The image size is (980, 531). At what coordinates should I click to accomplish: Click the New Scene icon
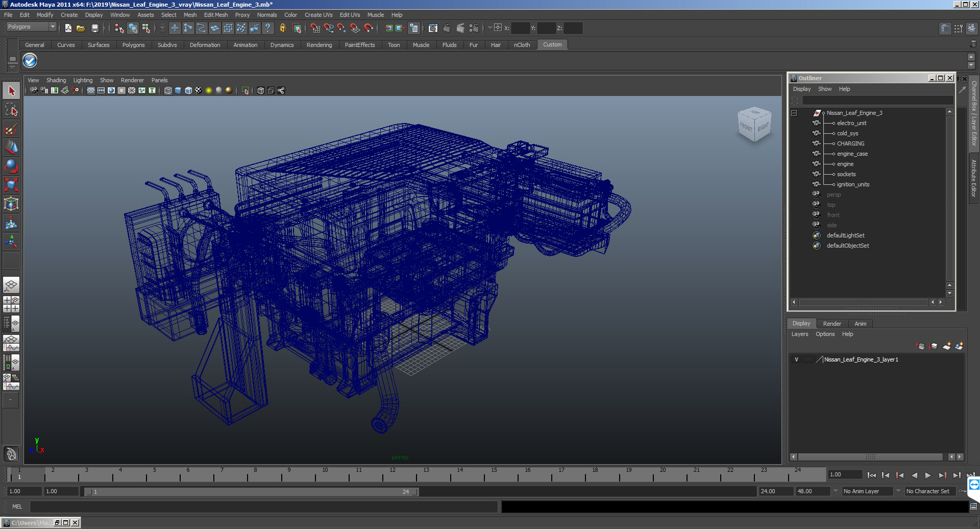(x=68, y=28)
